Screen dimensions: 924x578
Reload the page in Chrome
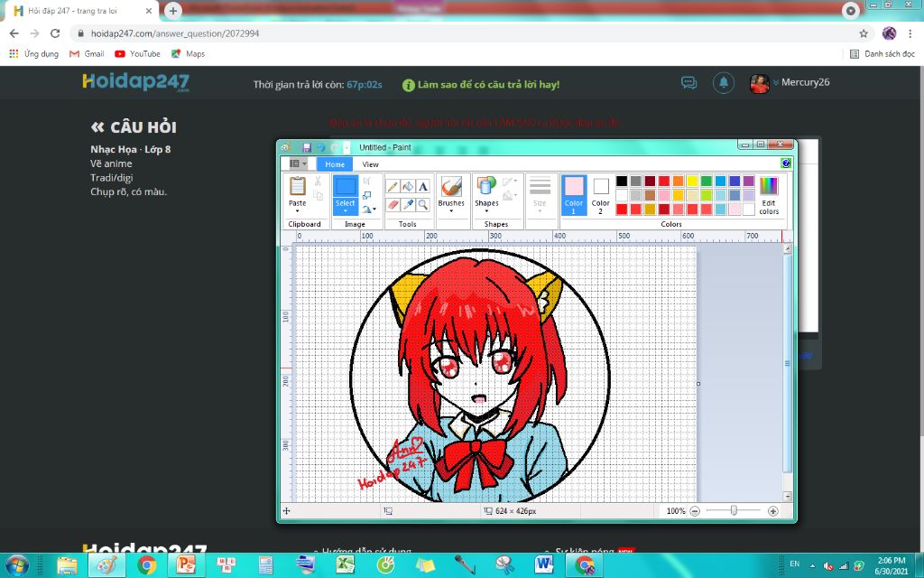(55, 33)
